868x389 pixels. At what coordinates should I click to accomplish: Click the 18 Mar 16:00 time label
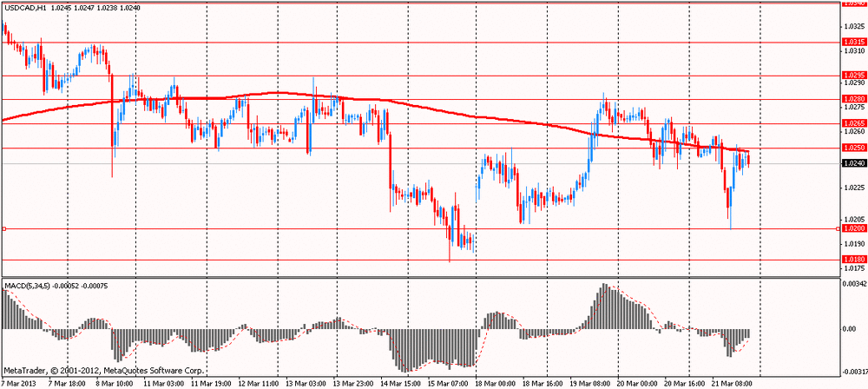544,383
